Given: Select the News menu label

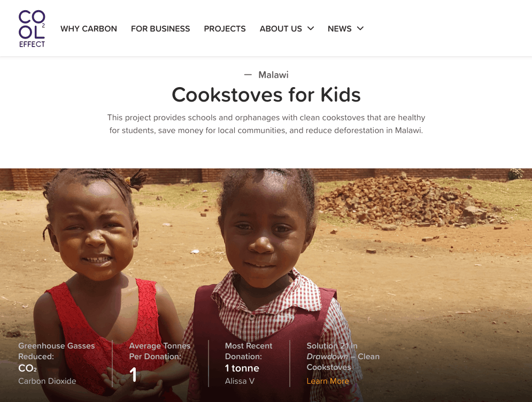Looking at the screenshot, I should (x=340, y=29).
